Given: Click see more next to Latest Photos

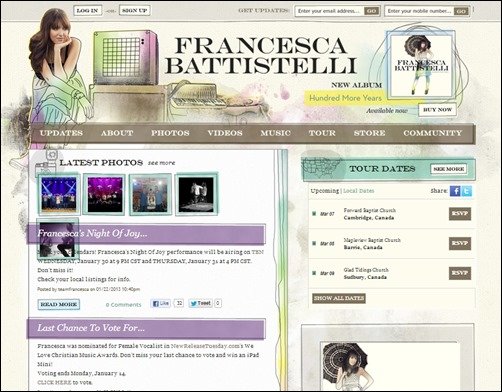Looking at the screenshot, I should point(161,163).
